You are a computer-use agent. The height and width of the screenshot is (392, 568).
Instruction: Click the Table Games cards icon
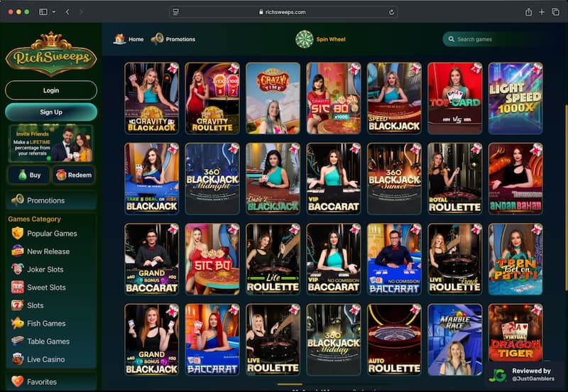pos(17,341)
